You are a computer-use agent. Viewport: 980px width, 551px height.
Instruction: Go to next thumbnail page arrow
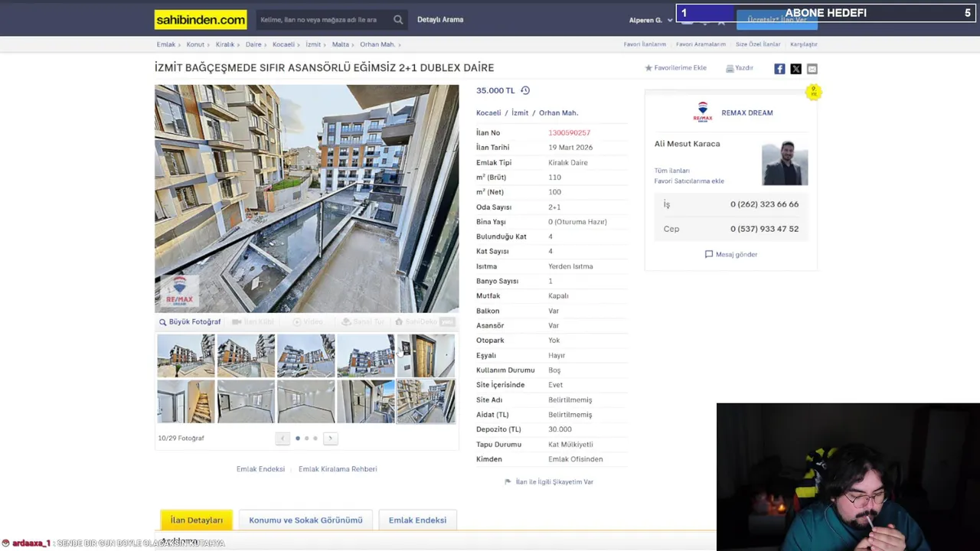[x=330, y=439]
